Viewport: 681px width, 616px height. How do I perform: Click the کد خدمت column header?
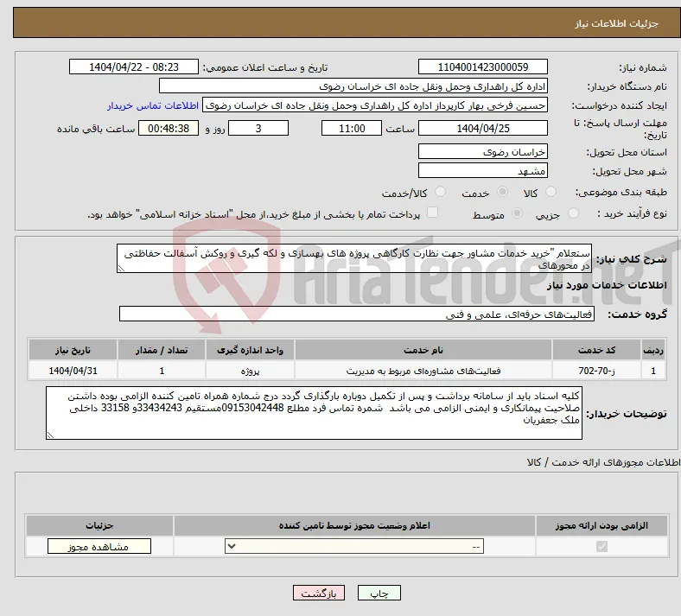click(597, 350)
